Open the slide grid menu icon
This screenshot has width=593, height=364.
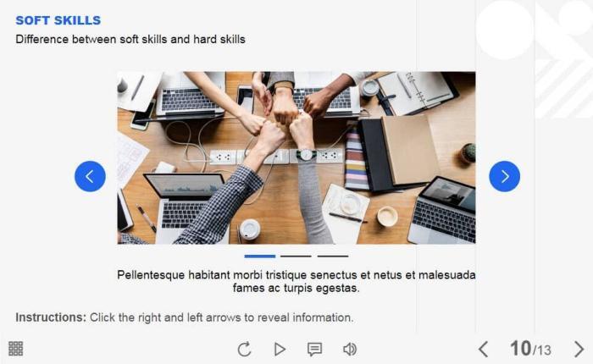[x=15, y=349]
